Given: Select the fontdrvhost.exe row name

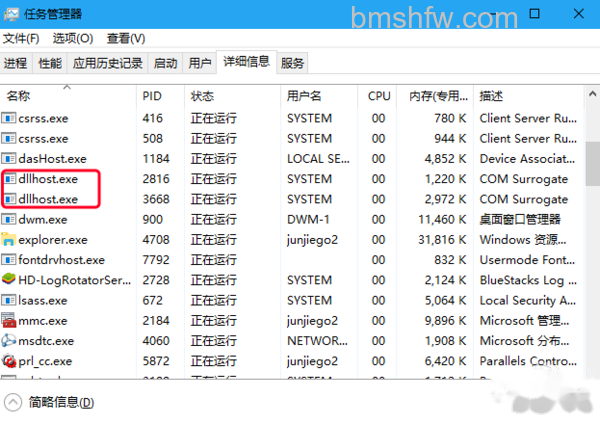Looking at the screenshot, I should click(62, 260).
